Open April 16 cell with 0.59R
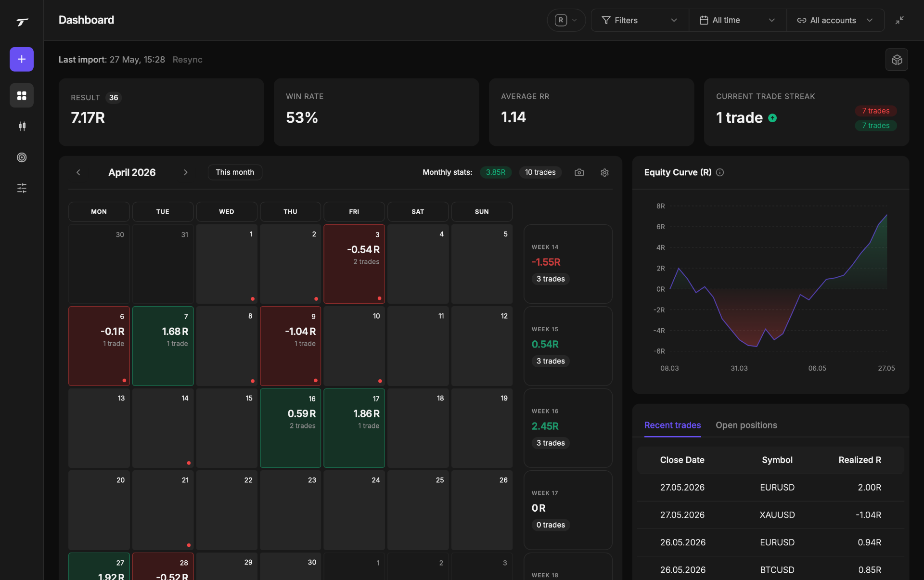This screenshot has height=580, width=924. coord(290,428)
